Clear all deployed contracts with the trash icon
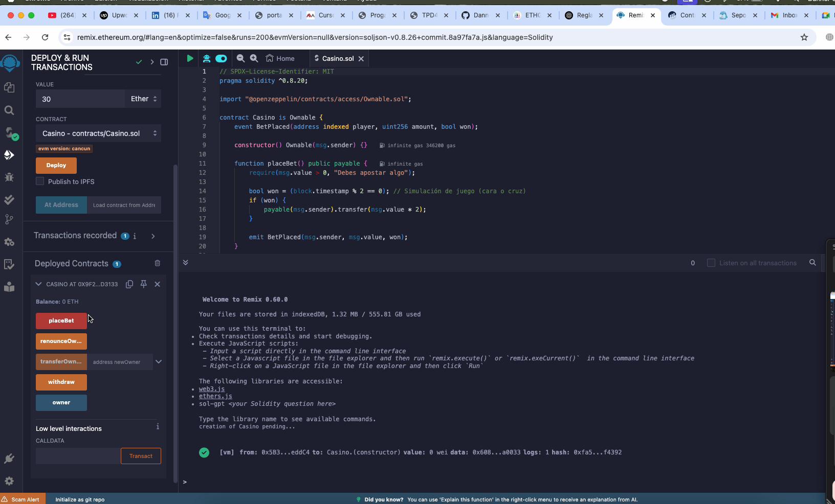 coord(158,263)
